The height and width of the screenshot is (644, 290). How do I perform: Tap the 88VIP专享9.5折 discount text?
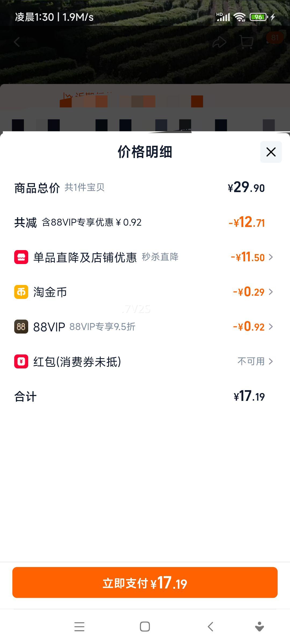[x=102, y=327]
